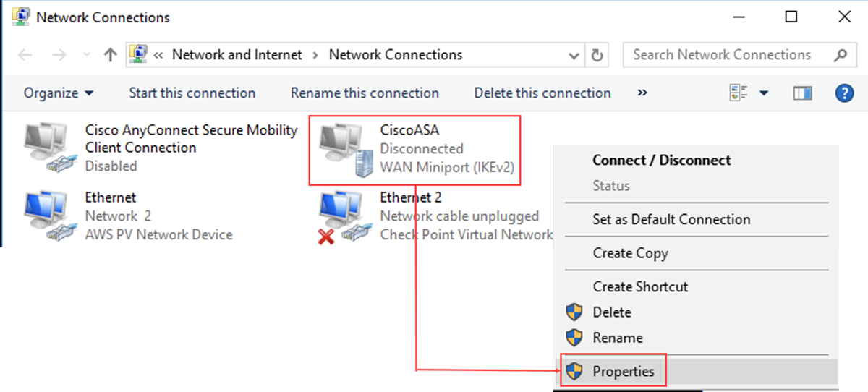Open the address bar history dropdown
This screenshot has height=392, width=868.
pyautogui.click(x=574, y=55)
